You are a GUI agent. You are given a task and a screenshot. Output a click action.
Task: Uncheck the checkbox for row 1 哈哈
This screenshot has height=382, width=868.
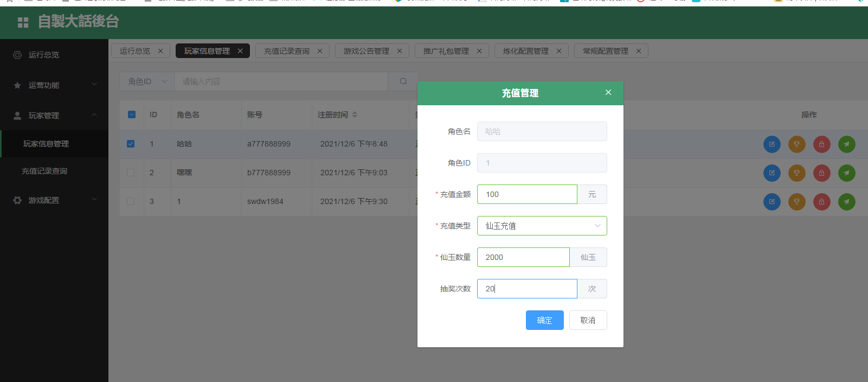131,144
